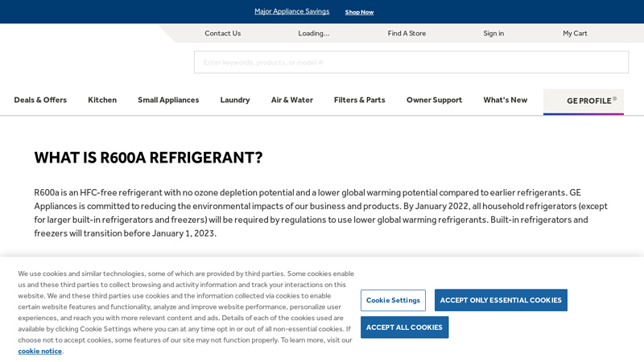Focus the keyword search field
Viewport: 644px width, 362px height.
pos(411,63)
